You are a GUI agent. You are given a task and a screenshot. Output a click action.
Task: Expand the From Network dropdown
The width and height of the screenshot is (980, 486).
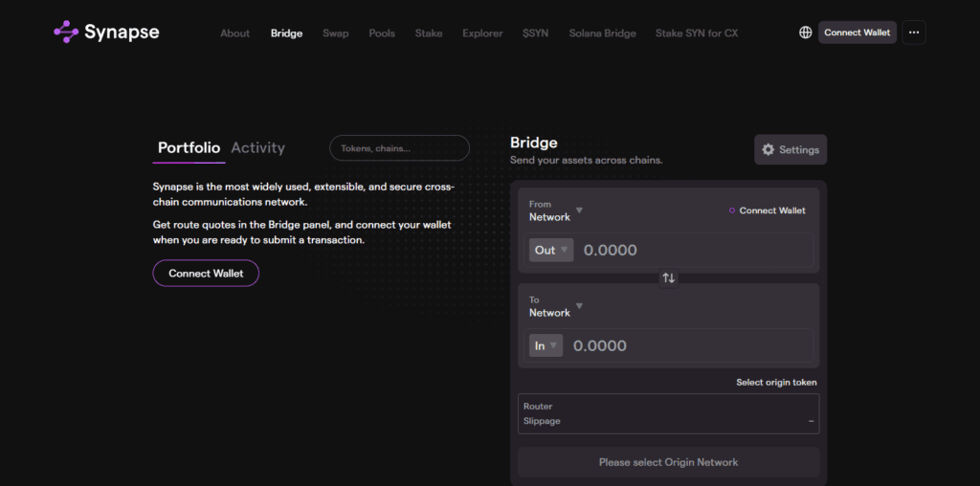[x=556, y=210]
